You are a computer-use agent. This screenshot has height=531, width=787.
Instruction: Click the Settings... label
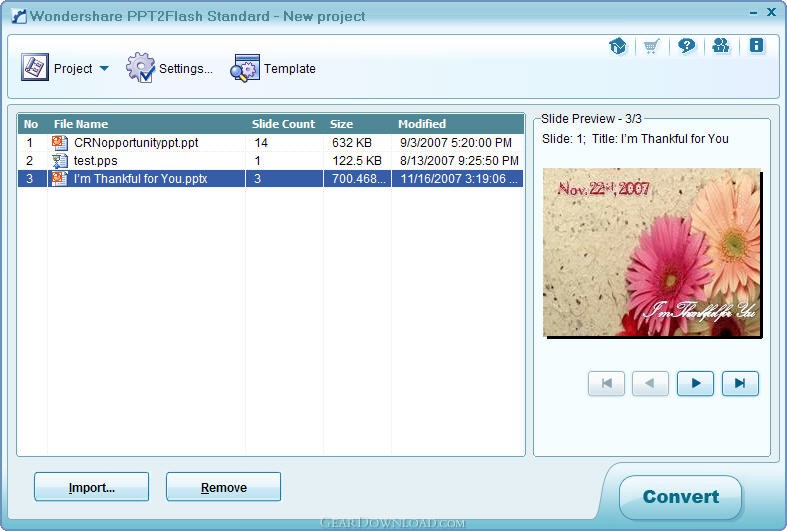pyautogui.click(x=186, y=69)
